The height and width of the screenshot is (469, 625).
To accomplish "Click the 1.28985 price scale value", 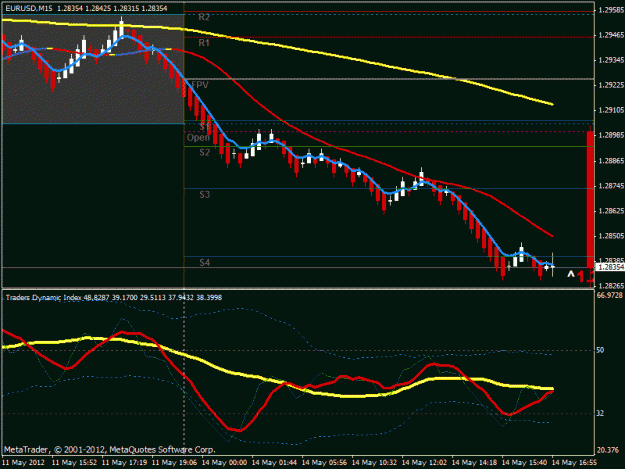I will tap(611, 135).
